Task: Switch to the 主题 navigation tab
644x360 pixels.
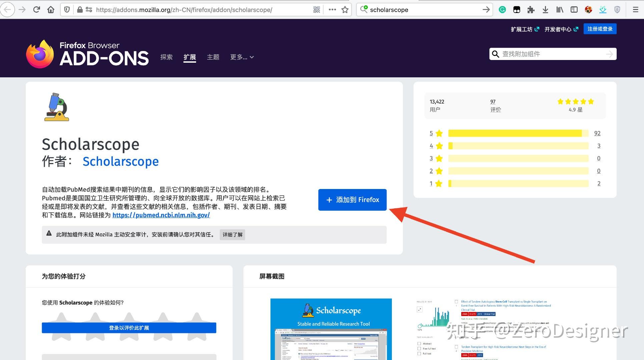Action: [213, 57]
